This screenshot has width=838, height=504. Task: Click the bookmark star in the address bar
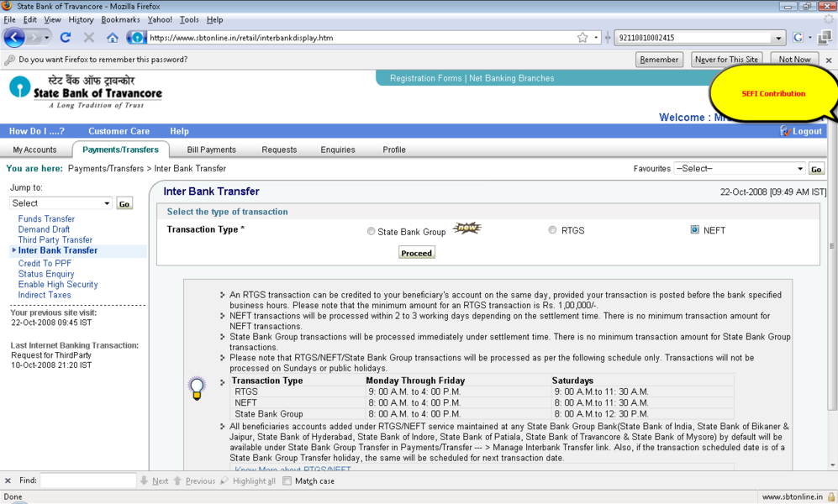(582, 38)
